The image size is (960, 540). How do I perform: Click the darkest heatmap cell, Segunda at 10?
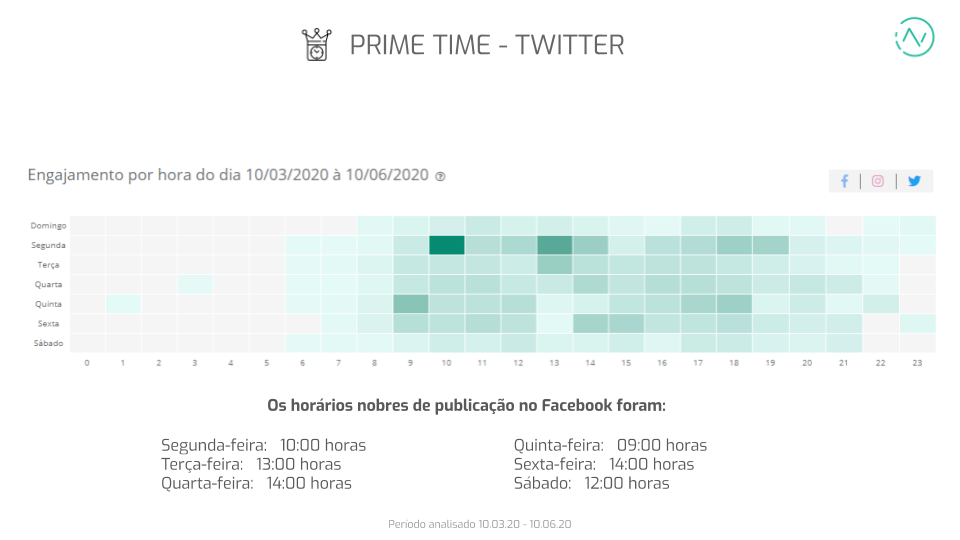[x=447, y=245]
